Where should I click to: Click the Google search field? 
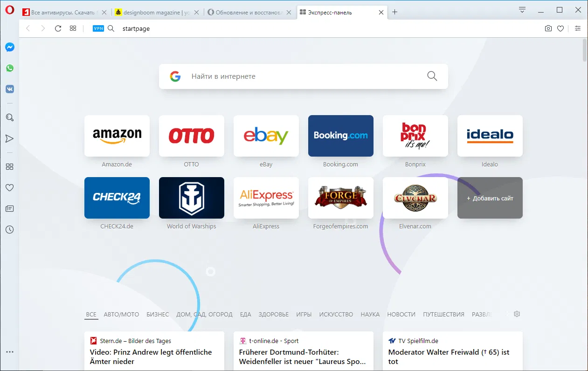(303, 76)
